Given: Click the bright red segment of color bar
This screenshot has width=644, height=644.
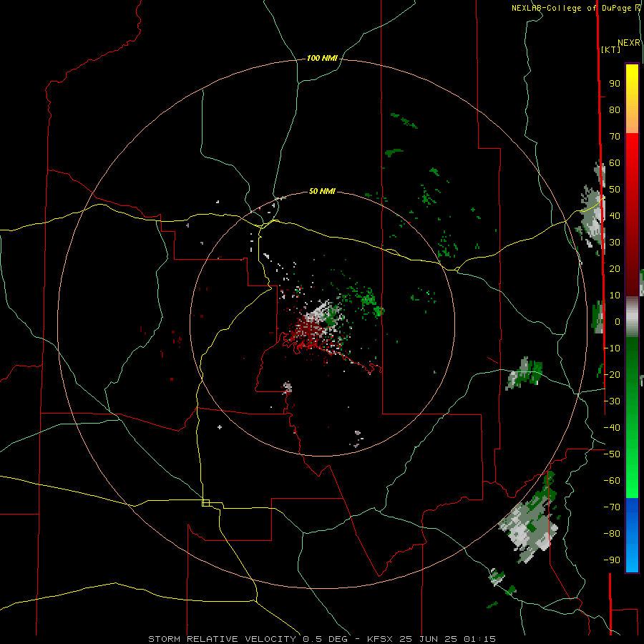Looking at the screenshot, I should (x=632, y=150).
